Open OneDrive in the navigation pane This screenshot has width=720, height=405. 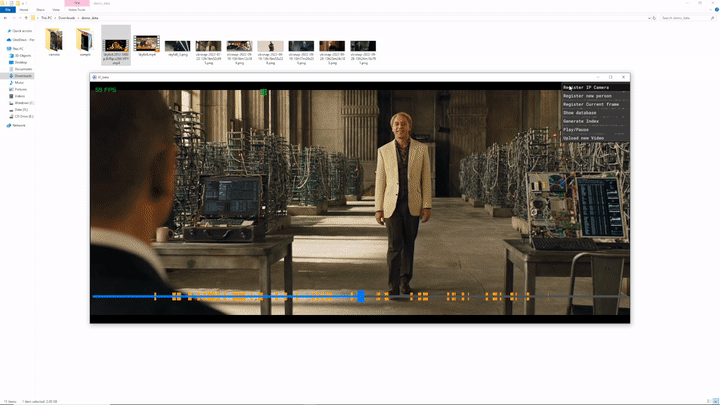[21, 40]
